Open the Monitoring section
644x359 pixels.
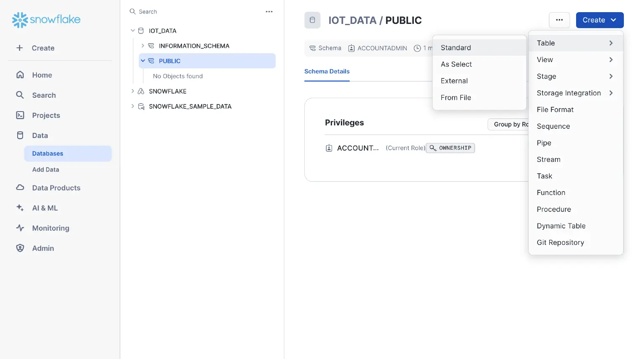click(x=50, y=228)
